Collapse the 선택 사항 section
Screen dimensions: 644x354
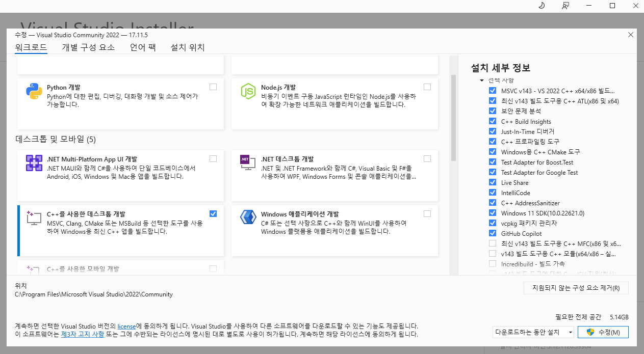click(482, 80)
